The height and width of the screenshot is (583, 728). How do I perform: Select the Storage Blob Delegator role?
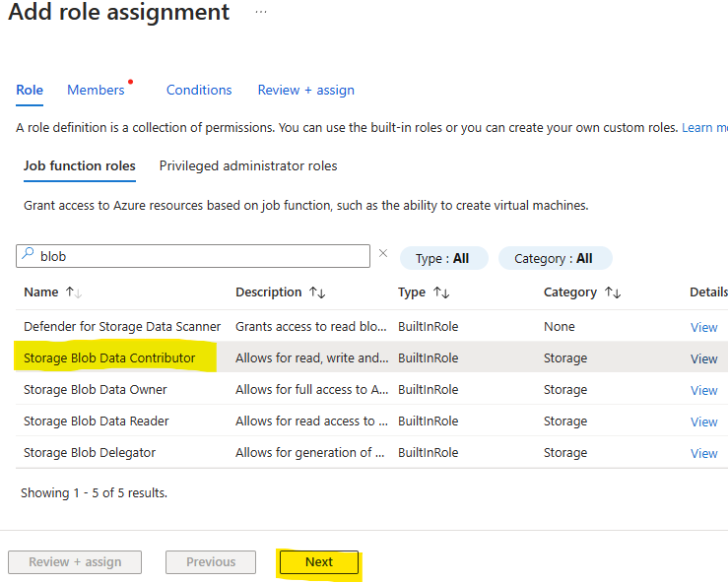(90, 453)
